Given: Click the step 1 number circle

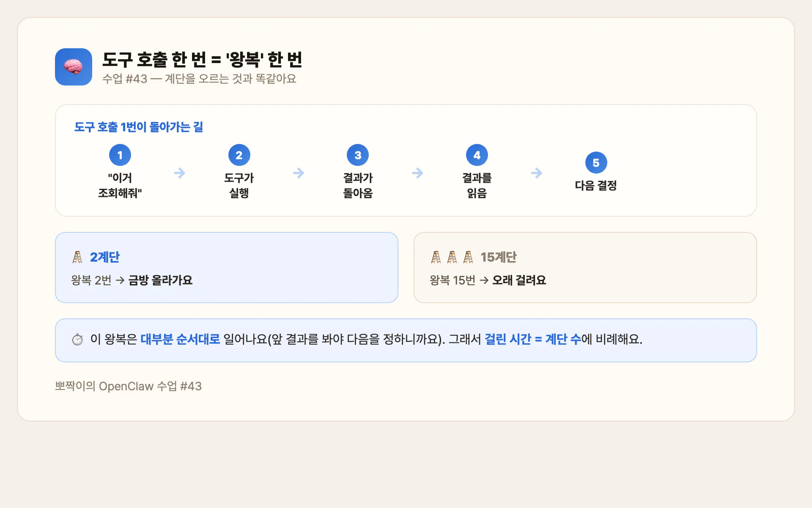Looking at the screenshot, I should pyautogui.click(x=120, y=155).
